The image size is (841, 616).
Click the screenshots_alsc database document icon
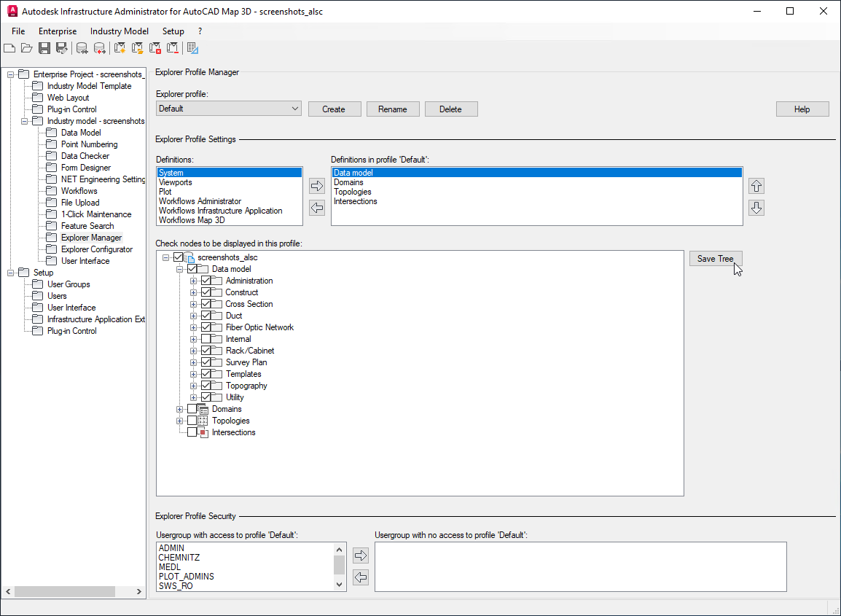tap(189, 257)
